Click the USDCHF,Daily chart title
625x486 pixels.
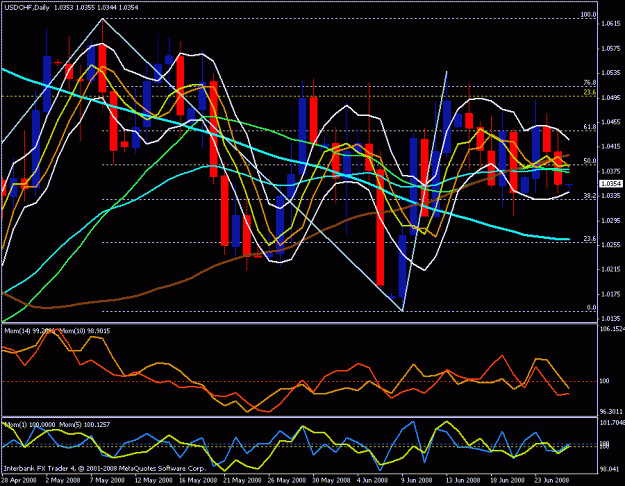pyautogui.click(x=27, y=7)
